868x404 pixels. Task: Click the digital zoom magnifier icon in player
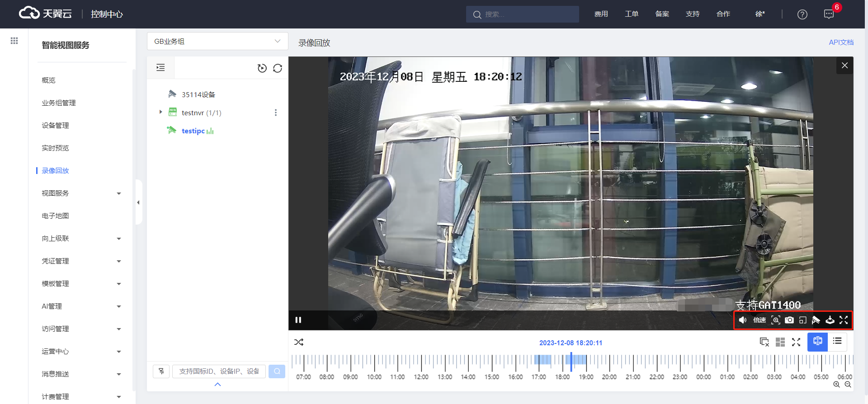coord(776,320)
